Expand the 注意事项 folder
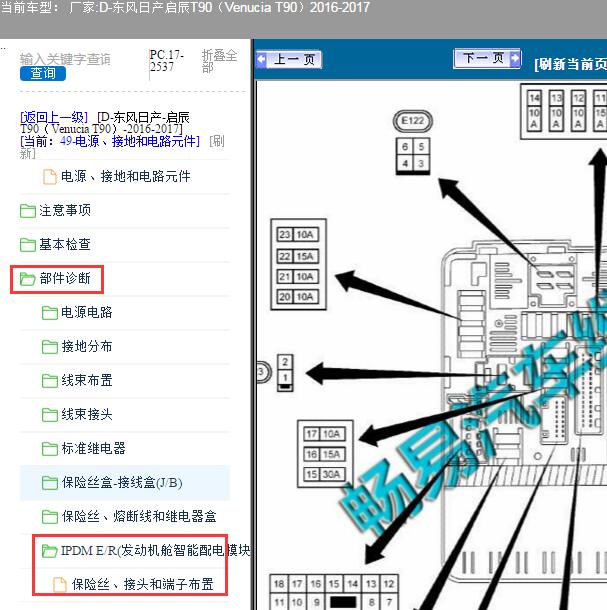607x610 pixels. click(x=65, y=210)
